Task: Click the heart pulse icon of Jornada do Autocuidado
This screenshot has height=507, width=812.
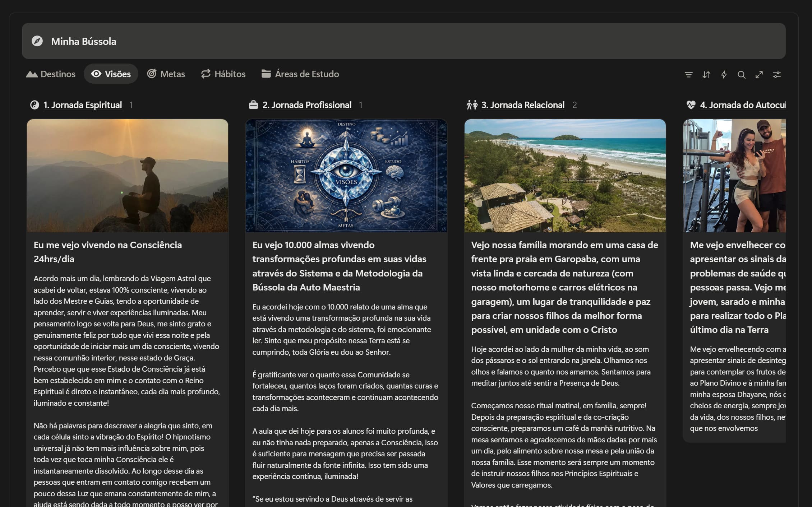Action: [691, 105]
